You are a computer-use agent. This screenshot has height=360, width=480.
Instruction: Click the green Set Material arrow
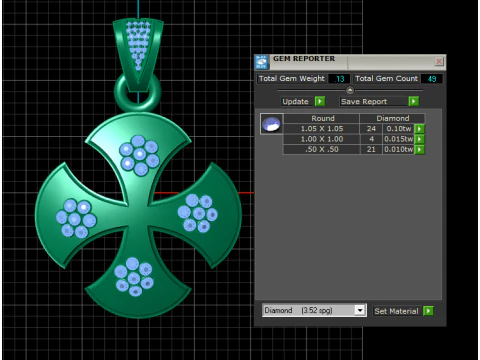tap(428, 311)
